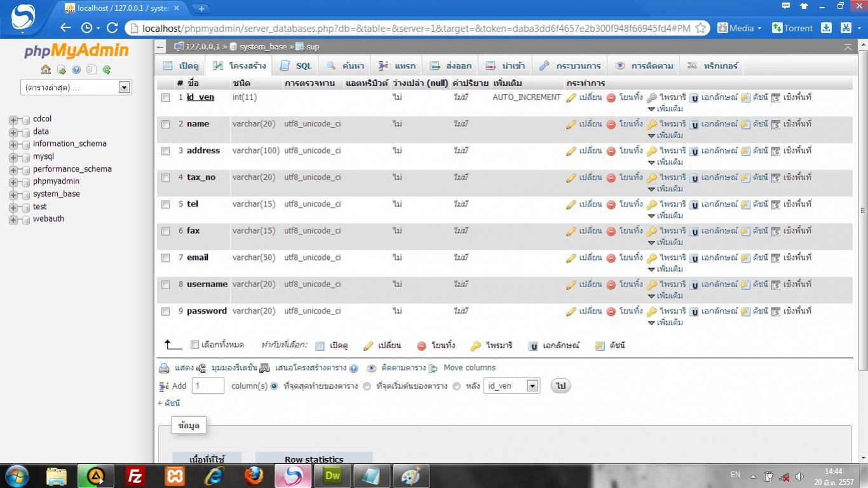Screen dimensions: 868x488
Task: Click the system_base breadcrumb link
Action: coord(263,47)
